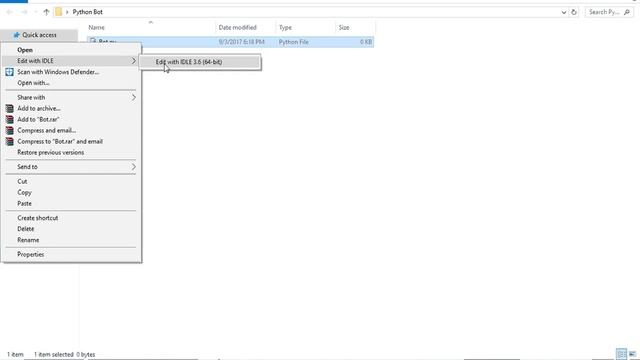Viewport: 640px width, 360px height.
Task: Select Quick access in navigation pane
Action: [39, 35]
